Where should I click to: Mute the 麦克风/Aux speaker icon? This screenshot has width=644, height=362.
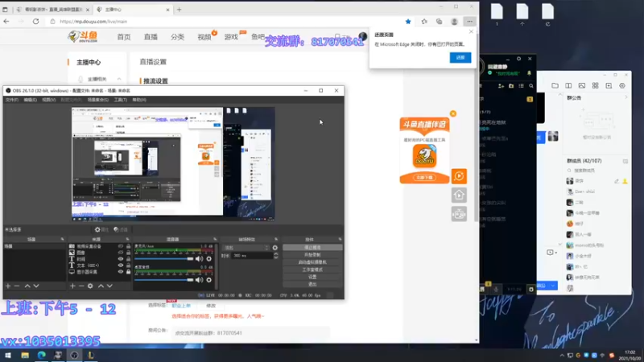point(199,259)
